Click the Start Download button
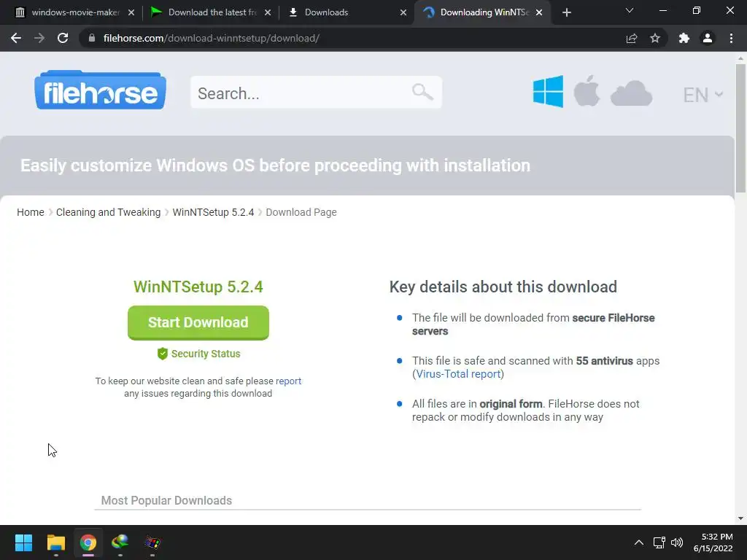Image resolution: width=747 pixels, height=560 pixels. click(198, 322)
